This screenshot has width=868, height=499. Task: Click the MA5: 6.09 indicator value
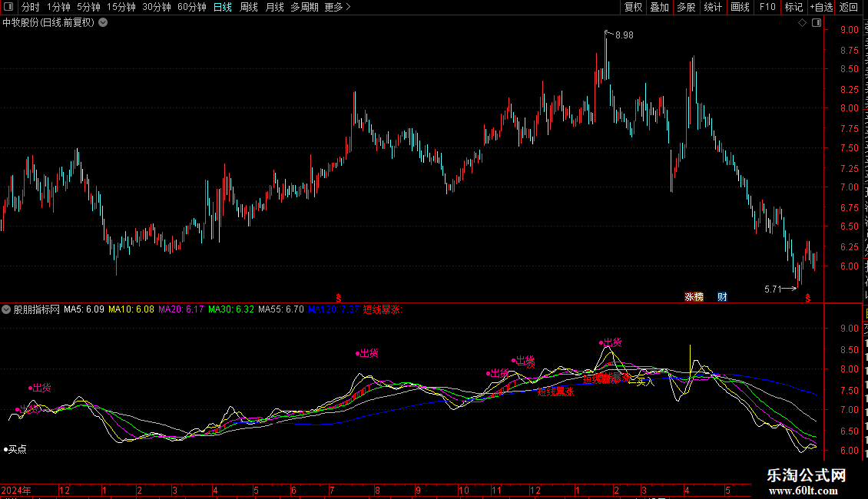coord(84,309)
